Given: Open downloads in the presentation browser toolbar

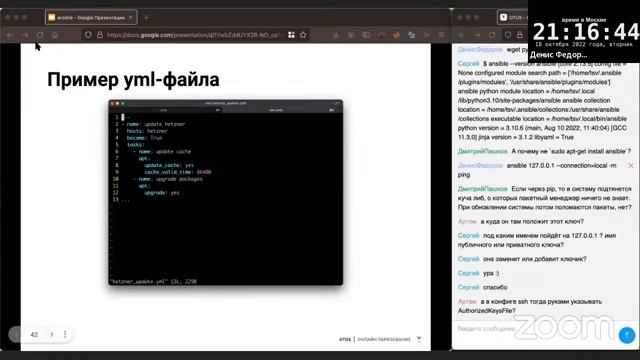Looking at the screenshot, I should point(336,35).
